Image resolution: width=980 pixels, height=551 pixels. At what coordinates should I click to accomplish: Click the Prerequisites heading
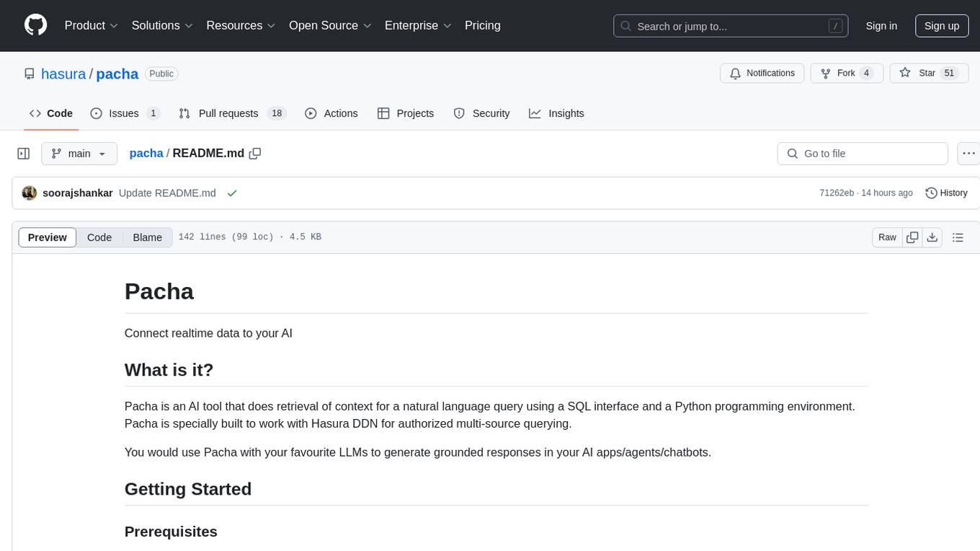171,532
